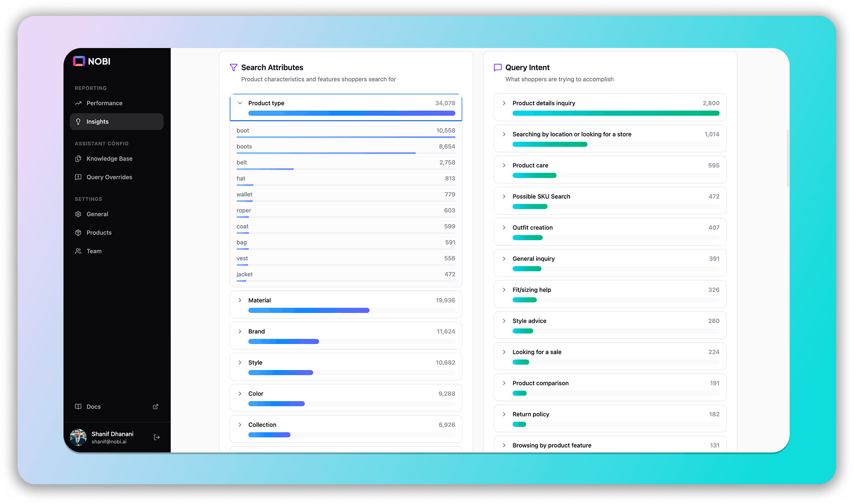The image size is (854, 504).
Task: Click the General settings gear icon
Action: [78, 214]
